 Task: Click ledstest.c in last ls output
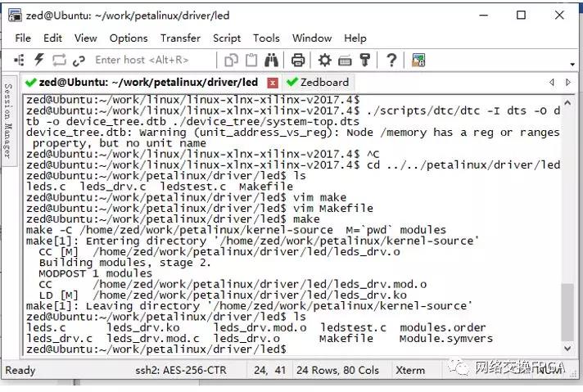(x=353, y=327)
